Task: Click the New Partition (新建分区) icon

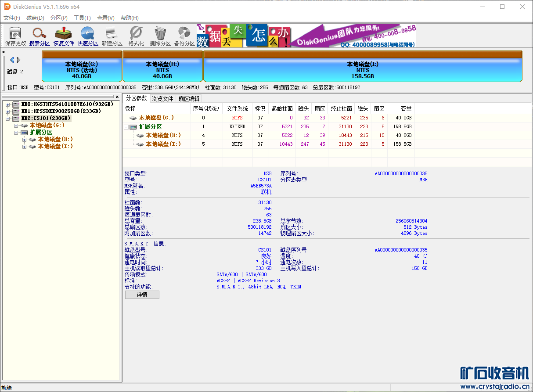Action: coord(112,36)
